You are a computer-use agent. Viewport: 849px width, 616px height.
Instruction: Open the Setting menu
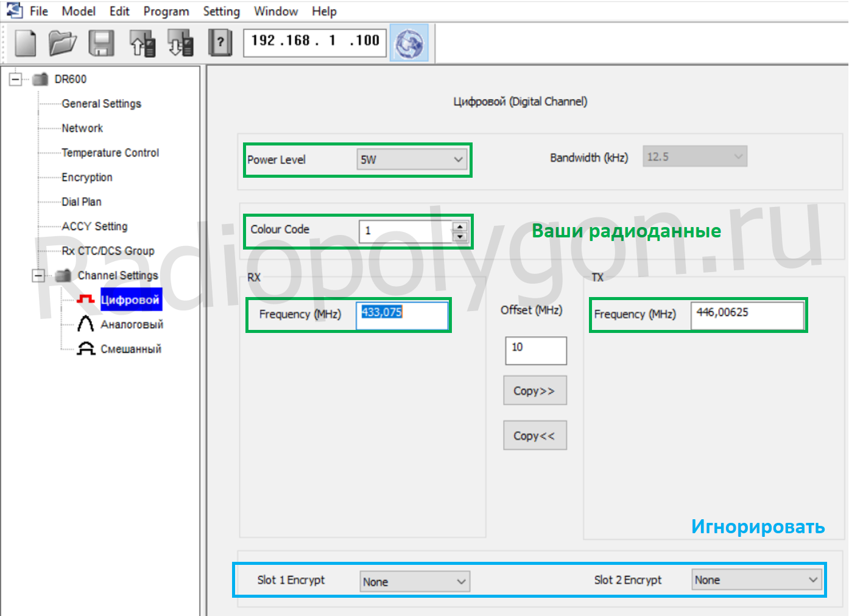221,11
